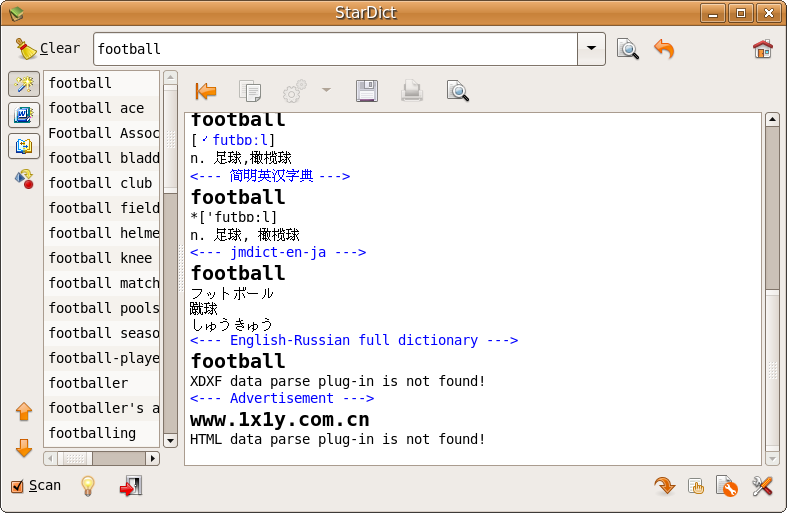Click the colored shapes sidebar icon
The width and height of the screenshot is (787, 513).
pyautogui.click(x=24, y=179)
